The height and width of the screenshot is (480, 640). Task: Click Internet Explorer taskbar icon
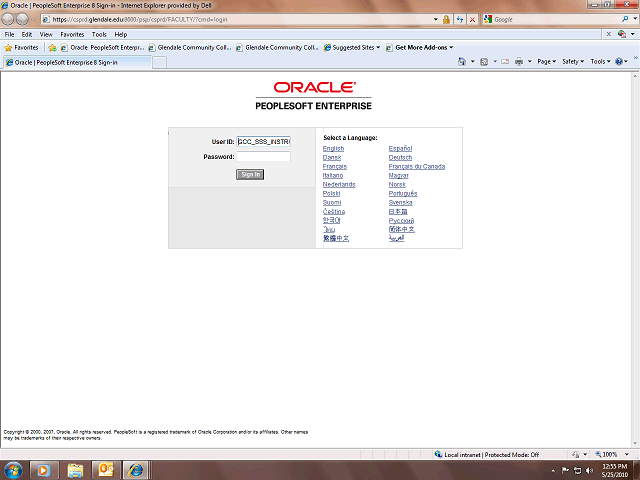pyautogui.click(x=136, y=471)
